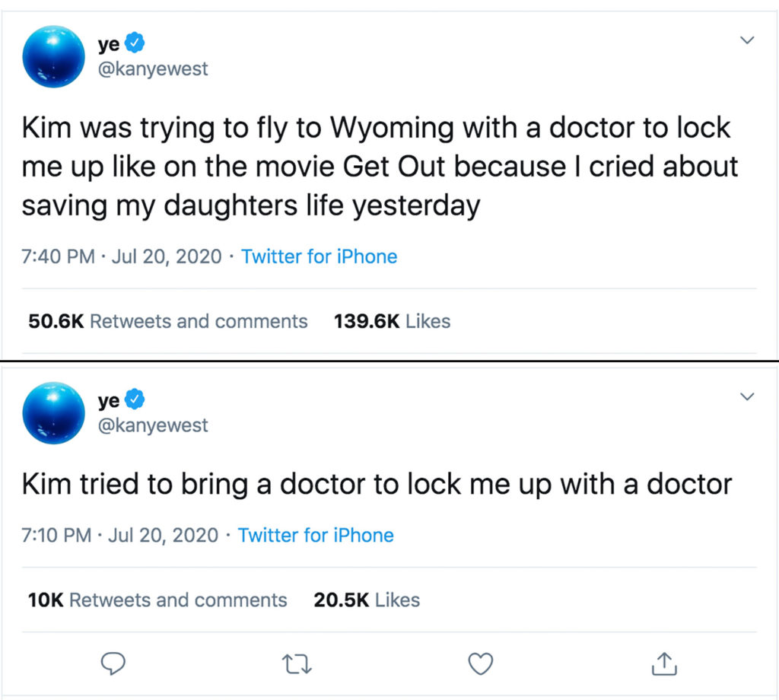Image resolution: width=779 pixels, height=700 pixels.
Task: Click Twitter for iPhone link, 7:10 PM tweet
Action: point(316,535)
